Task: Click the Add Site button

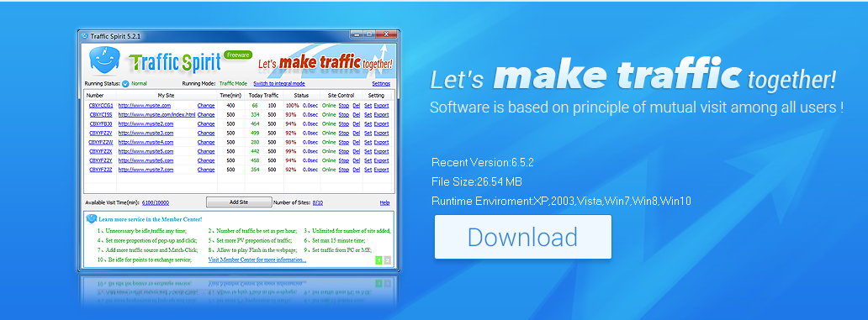Action: click(x=239, y=202)
